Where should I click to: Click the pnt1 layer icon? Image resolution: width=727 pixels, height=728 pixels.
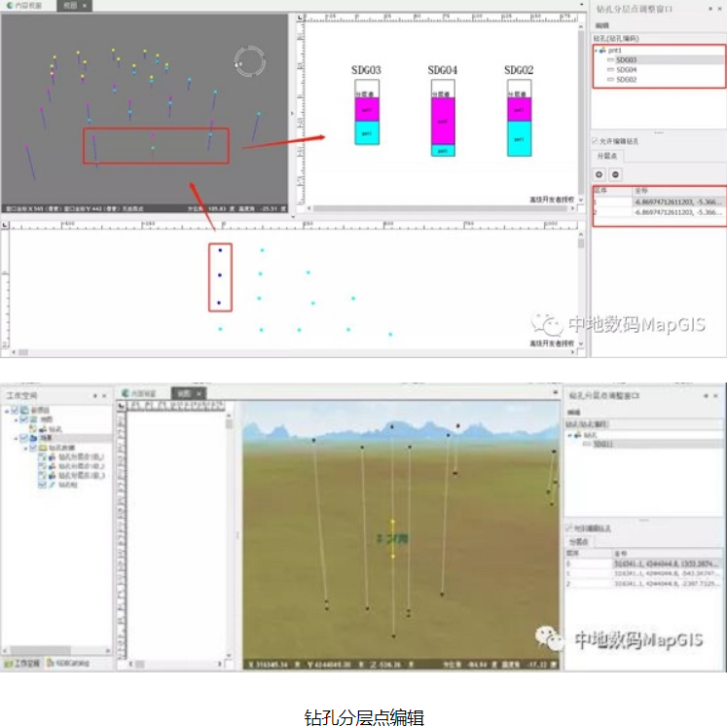click(602, 51)
